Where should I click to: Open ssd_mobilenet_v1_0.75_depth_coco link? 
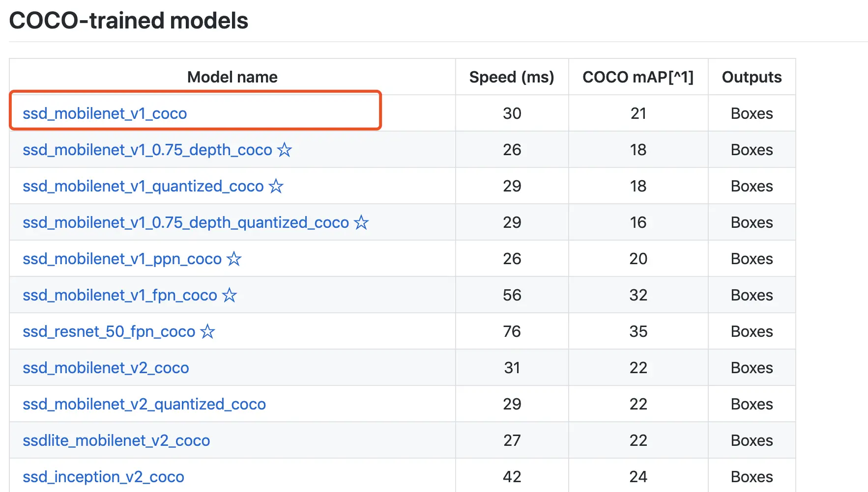tap(147, 150)
